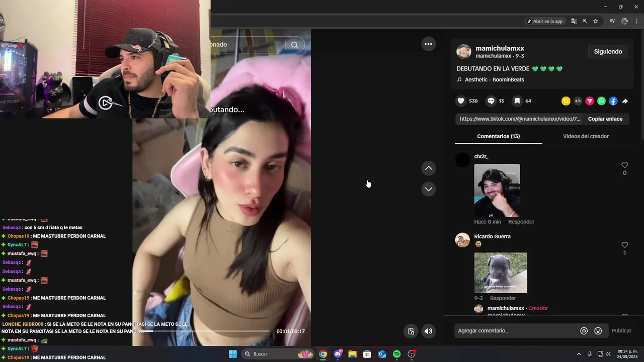Open media control icon in Chrome toolbar
Screen dimensions: 644x362
tap(612, 21)
